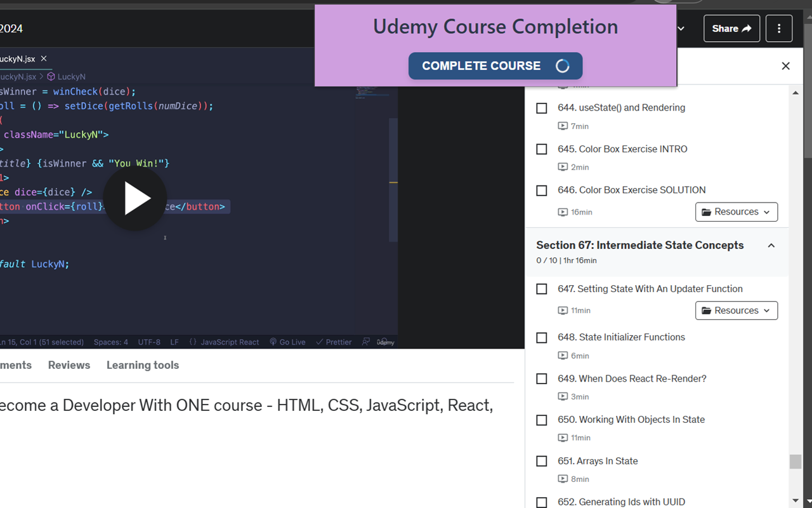Open the Learning tools tab

click(x=143, y=365)
